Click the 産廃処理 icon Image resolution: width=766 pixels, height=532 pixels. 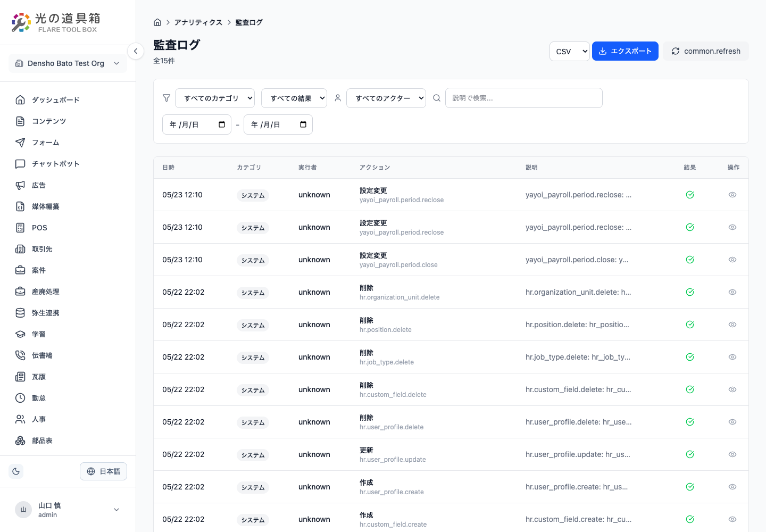[x=20, y=292]
